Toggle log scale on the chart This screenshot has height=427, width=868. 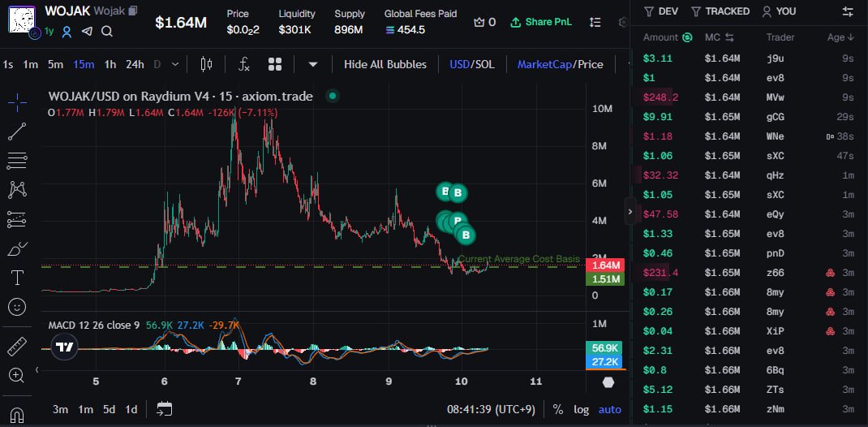[x=581, y=409]
